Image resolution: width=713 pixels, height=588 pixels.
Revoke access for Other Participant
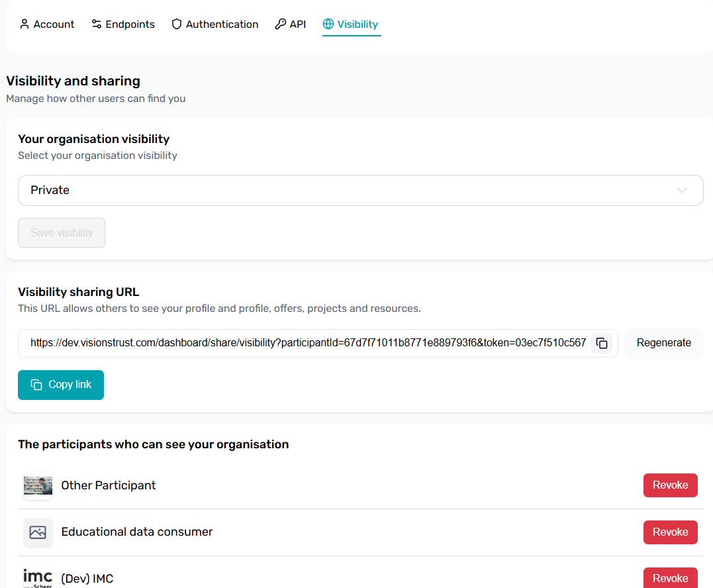670,485
